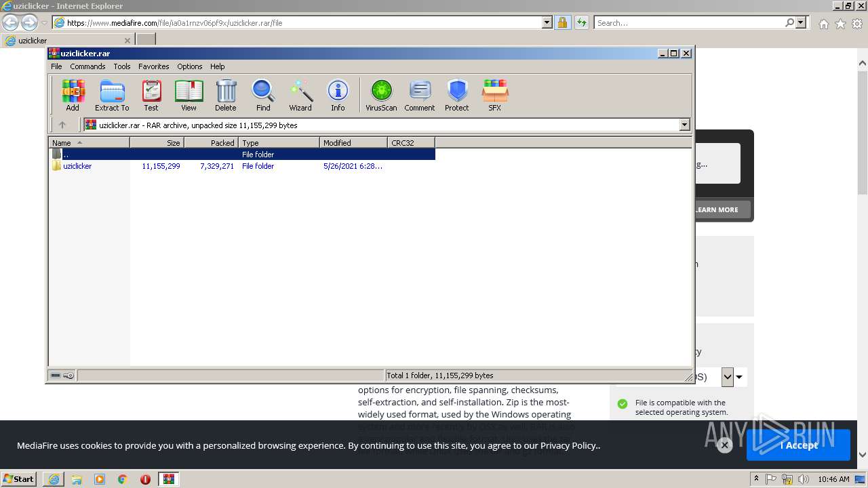Dismiss the cookie banner with X

point(724,445)
